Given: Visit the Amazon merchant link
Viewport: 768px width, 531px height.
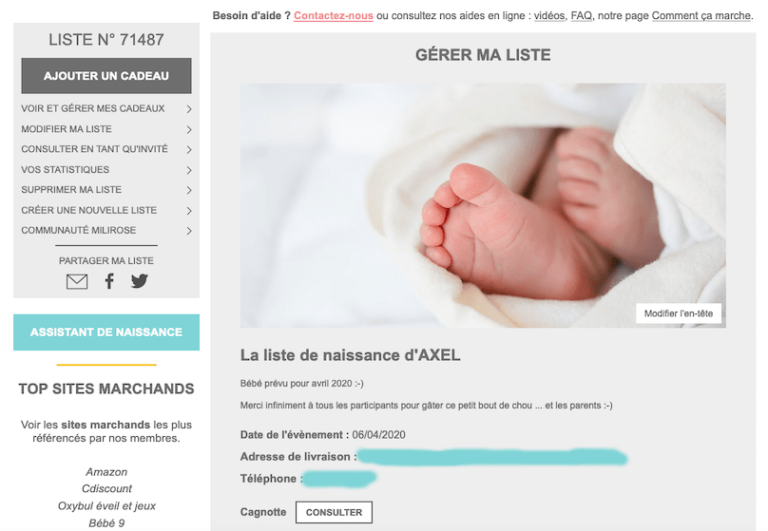Looking at the screenshot, I should click(x=106, y=472).
